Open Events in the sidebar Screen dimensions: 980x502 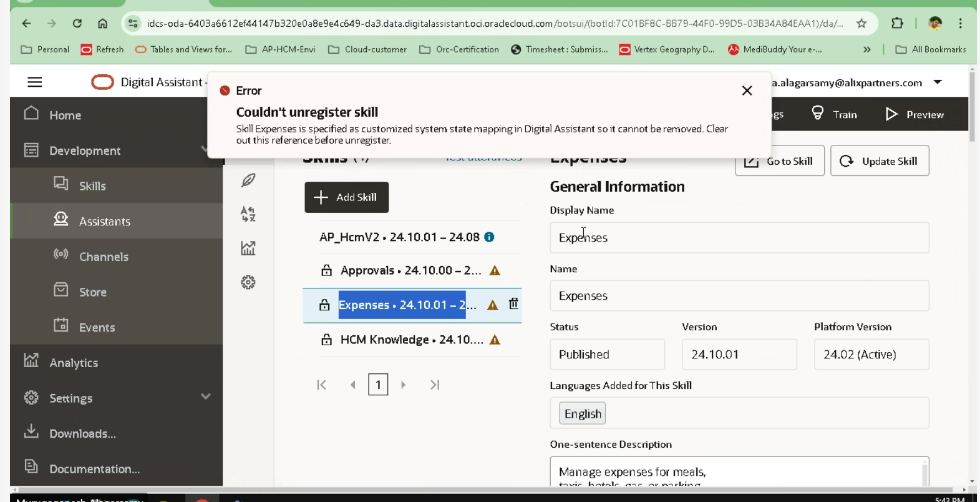pyautogui.click(x=116, y=327)
